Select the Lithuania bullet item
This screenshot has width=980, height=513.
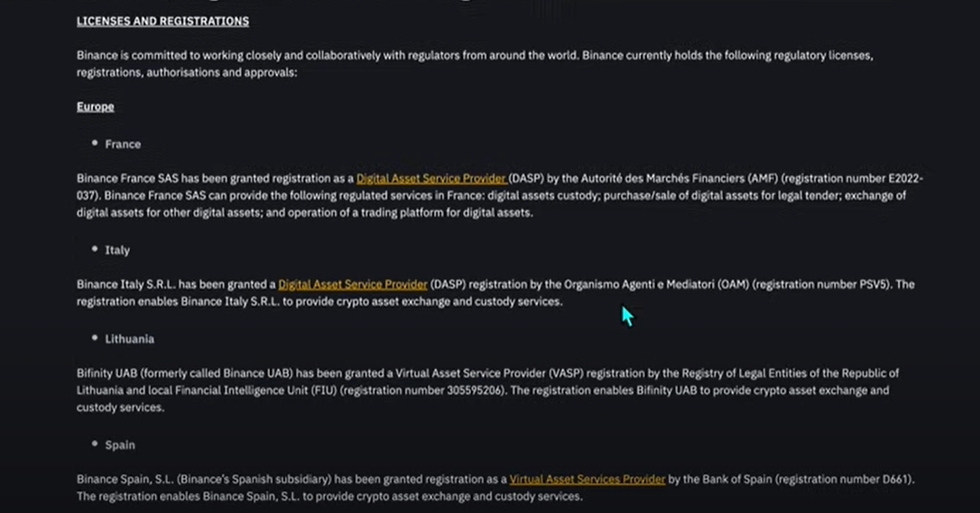point(129,339)
